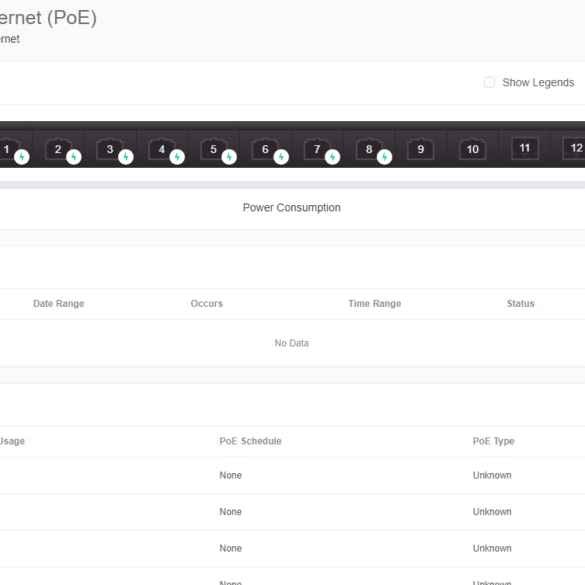Click PoE lightning badge on port 2
The height and width of the screenshot is (585, 585).
pos(73,157)
